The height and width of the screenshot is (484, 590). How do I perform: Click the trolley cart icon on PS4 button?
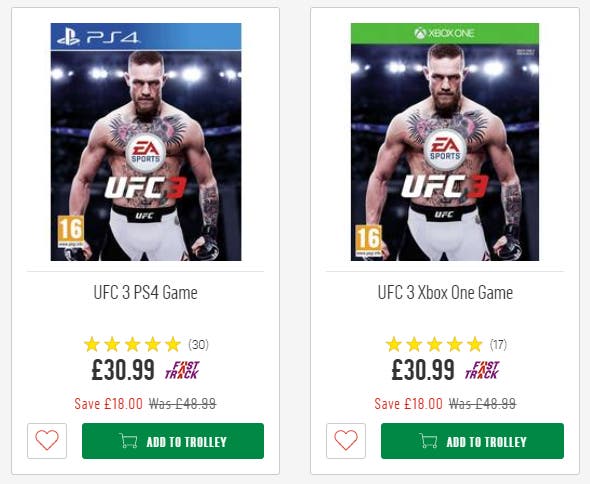tap(128, 441)
